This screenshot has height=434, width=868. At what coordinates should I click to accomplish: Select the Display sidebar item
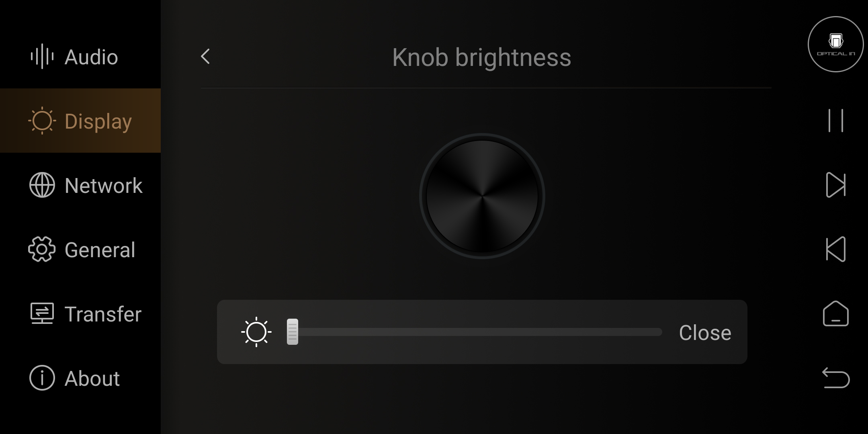point(80,121)
